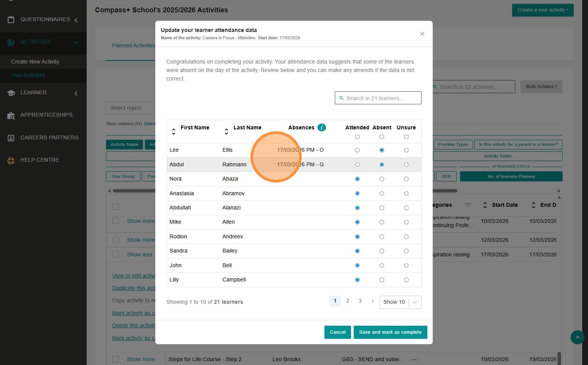Open the Bulk Actions dropdown
This screenshot has height=365, width=588.
pyautogui.click(x=541, y=87)
